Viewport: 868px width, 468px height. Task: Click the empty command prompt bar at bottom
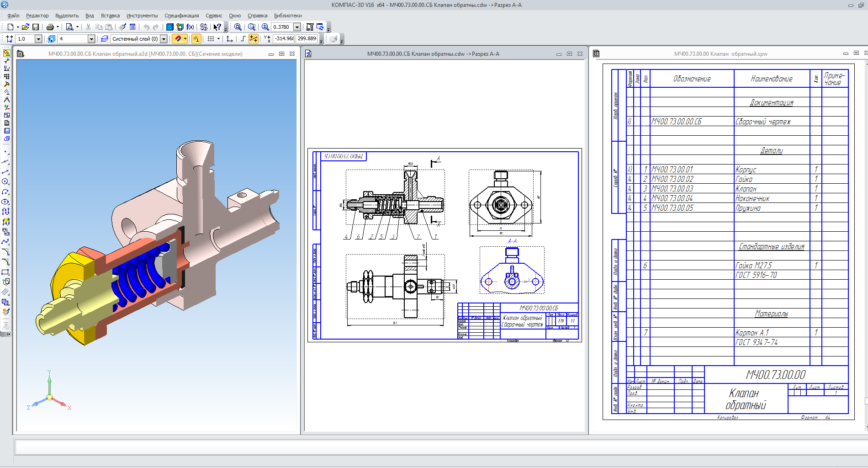[x=441, y=447]
